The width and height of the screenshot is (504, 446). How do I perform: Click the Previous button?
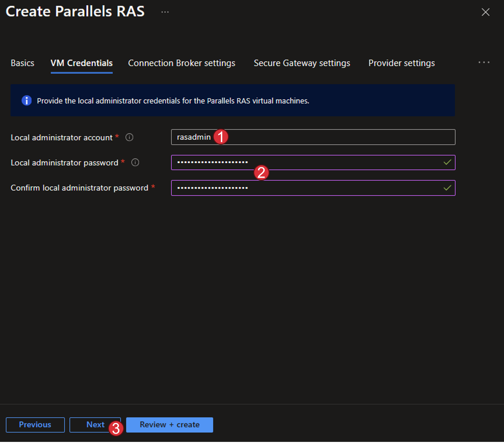[35, 425]
